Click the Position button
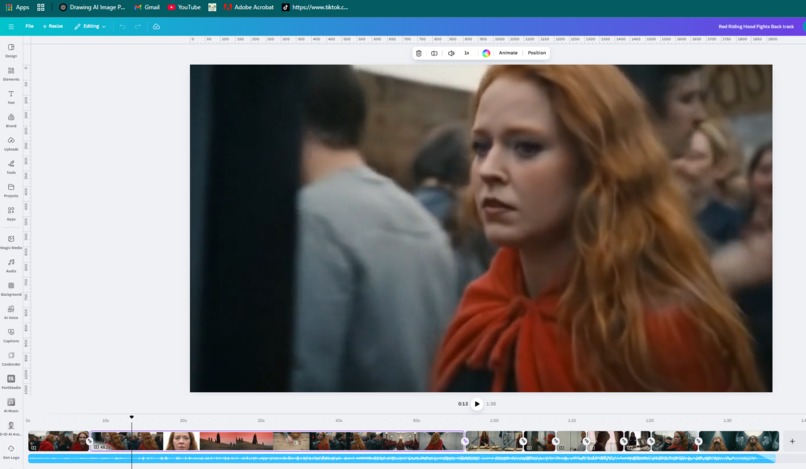The image size is (806, 469). 537,53
